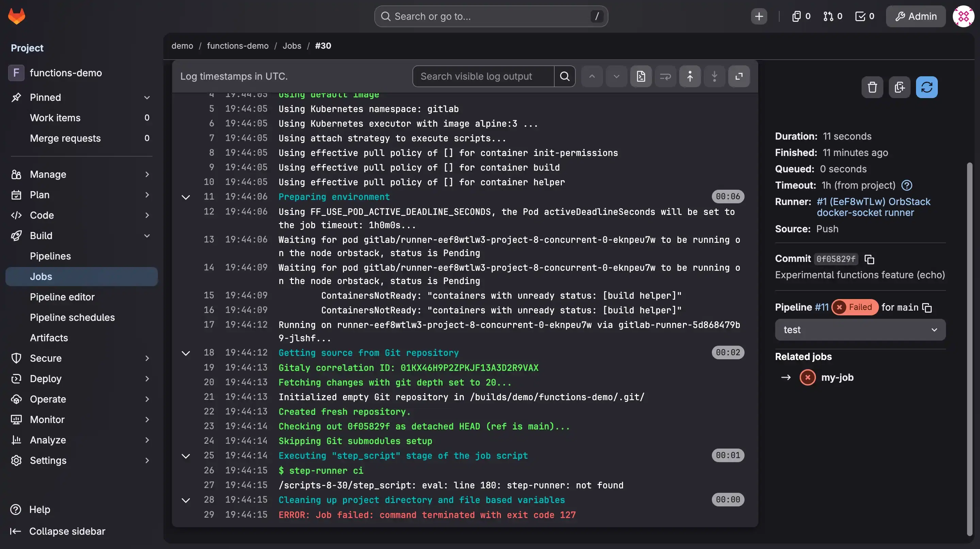Click the pin icon beside Pinned
The image size is (980, 549).
pos(16,97)
